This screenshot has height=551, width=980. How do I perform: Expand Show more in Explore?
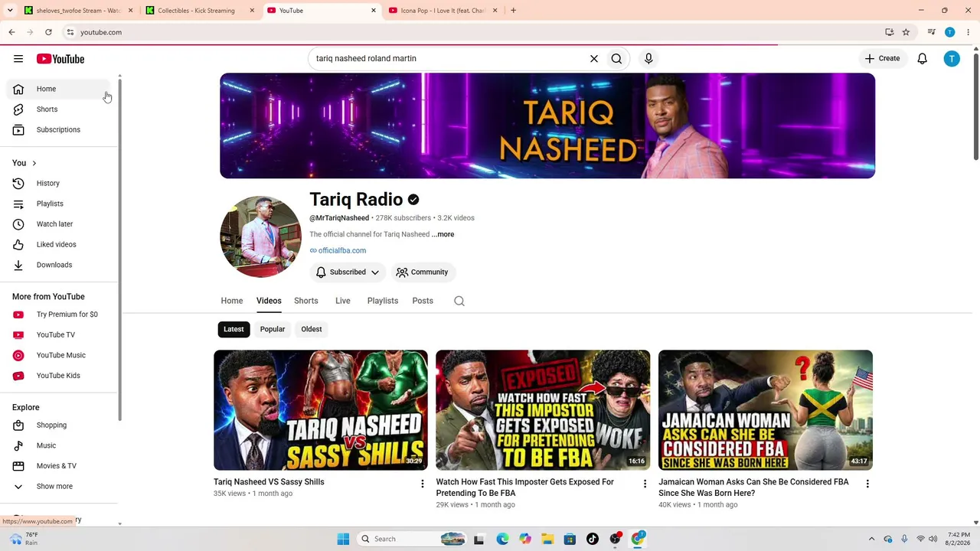[x=58, y=487]
